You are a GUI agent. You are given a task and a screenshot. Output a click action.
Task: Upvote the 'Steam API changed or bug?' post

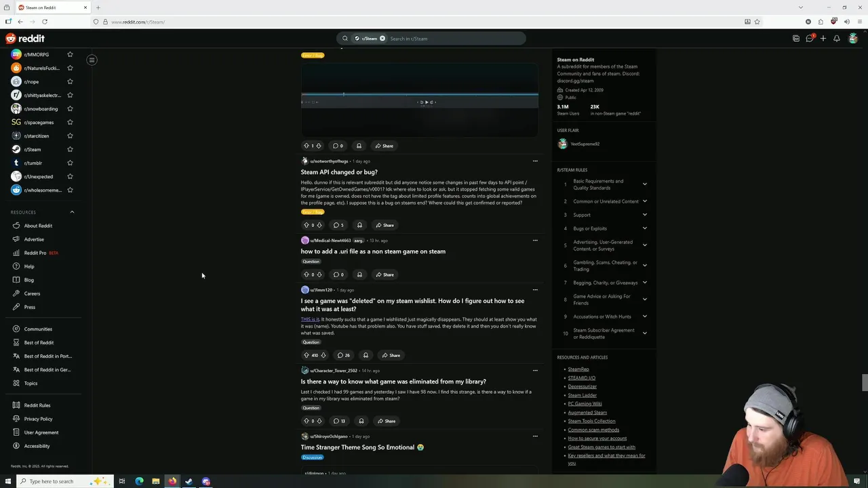coord(306,225)
